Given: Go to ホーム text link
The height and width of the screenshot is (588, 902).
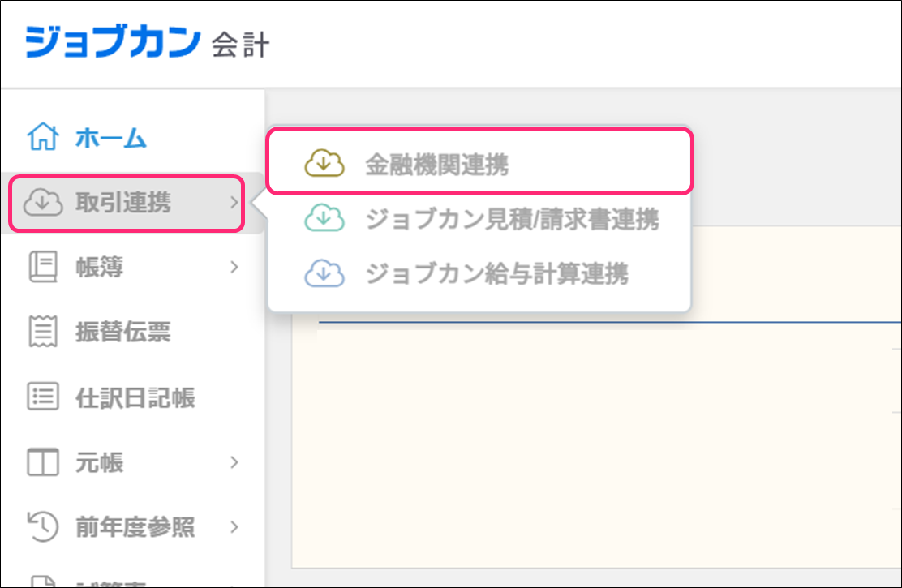Looking at the screenshot, I should point(111,139).
